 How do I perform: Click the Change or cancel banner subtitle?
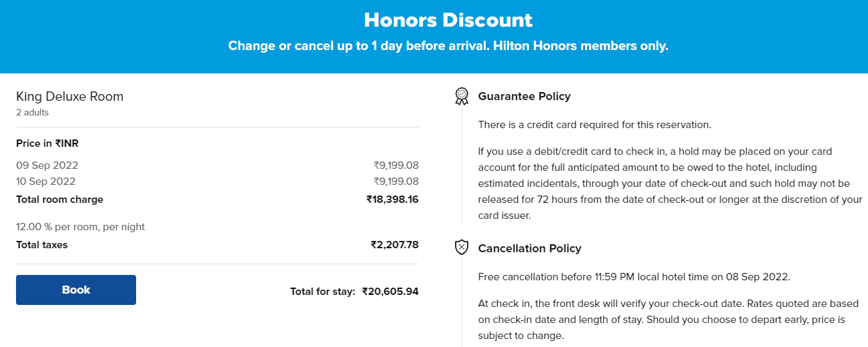pos(448,46)
